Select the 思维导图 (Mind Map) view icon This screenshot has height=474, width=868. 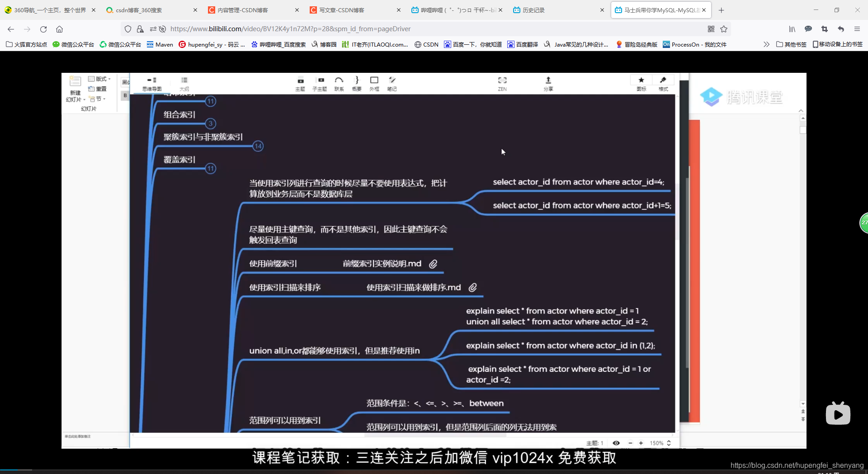pos(152,84)
